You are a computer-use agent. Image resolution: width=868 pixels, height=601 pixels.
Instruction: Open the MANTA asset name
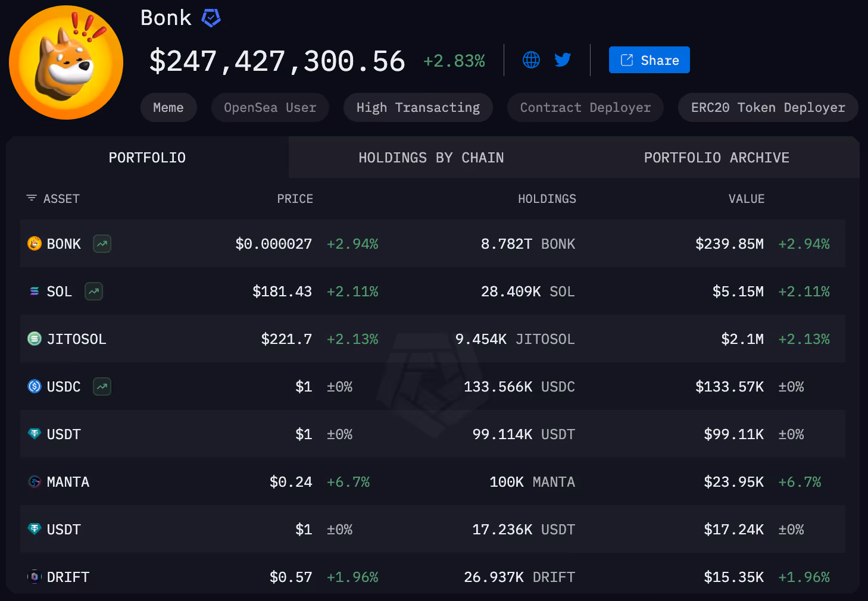point(68,482)
